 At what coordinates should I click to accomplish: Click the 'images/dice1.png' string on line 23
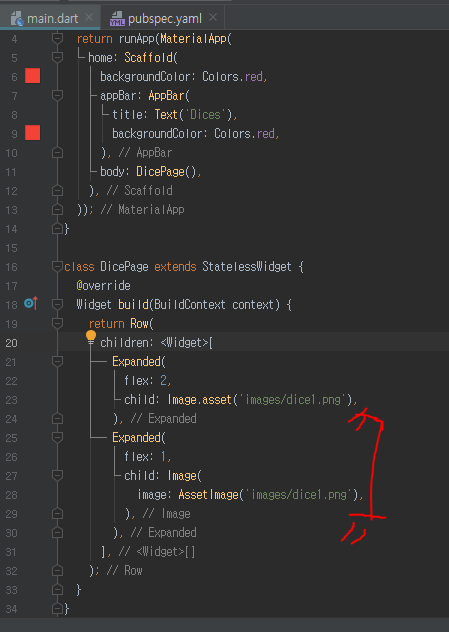coord(293,399)
